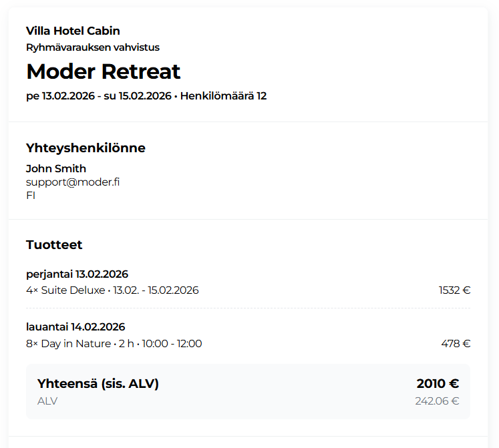
Task: Click the FI country code
Action: (31, 195)
